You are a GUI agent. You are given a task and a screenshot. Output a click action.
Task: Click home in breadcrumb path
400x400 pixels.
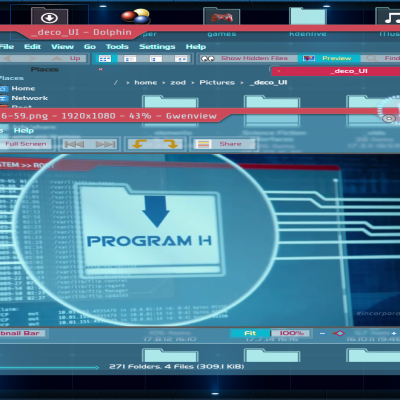[x=146, y=82]
